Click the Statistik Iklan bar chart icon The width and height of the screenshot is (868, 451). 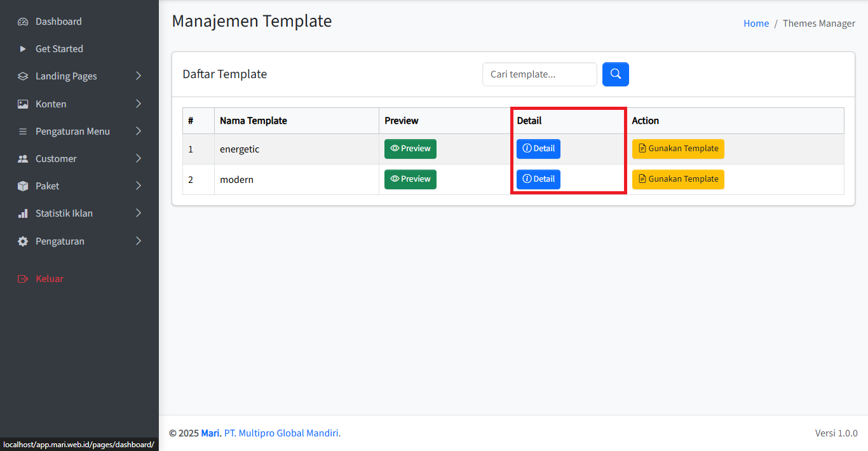(x=23, y=213)
